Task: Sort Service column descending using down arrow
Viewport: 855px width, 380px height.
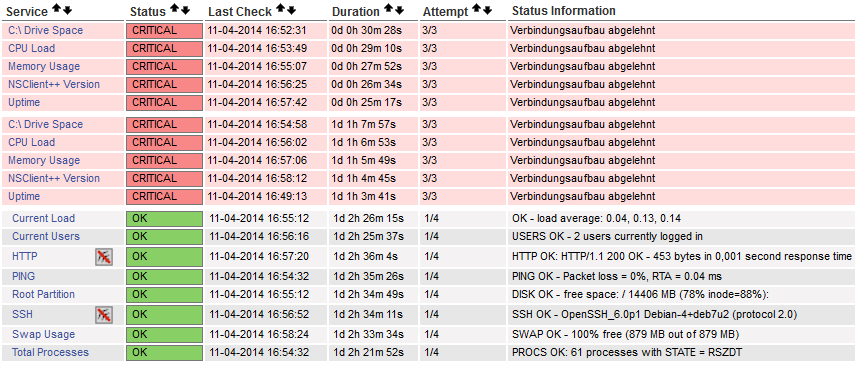Action: [x=67, y=10]
